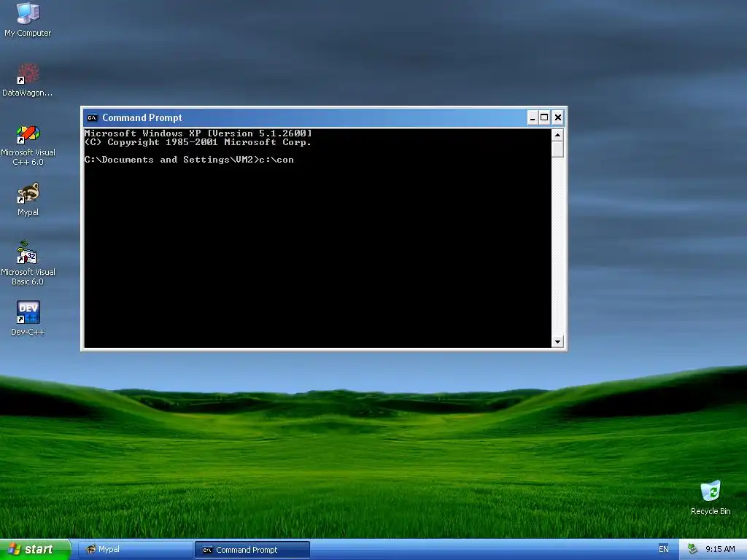The image size is (747, 560).
Task: Click the 9:15 AM clock
Action: coord(720,549)
